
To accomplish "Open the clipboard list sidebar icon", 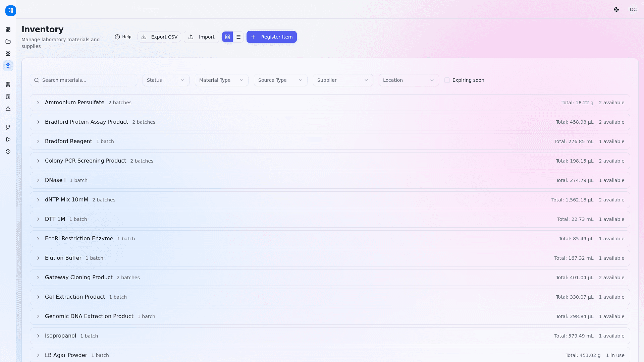I will tap(8, 97).
